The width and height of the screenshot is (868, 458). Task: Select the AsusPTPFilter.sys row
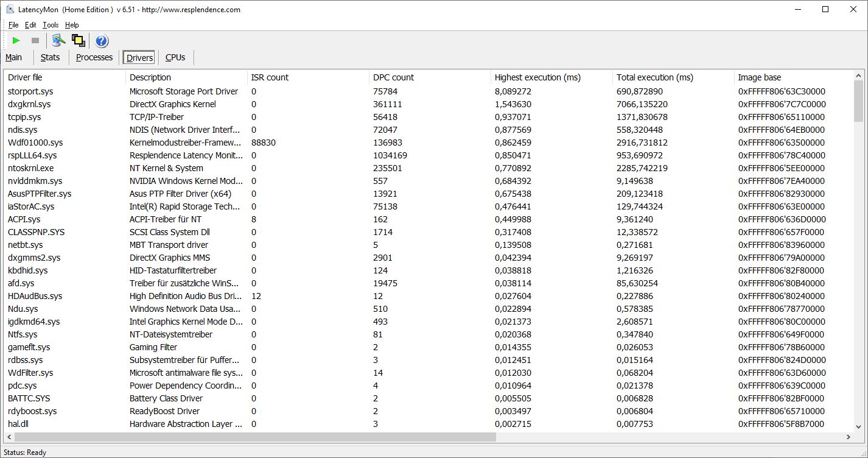[x=429, y=194]
